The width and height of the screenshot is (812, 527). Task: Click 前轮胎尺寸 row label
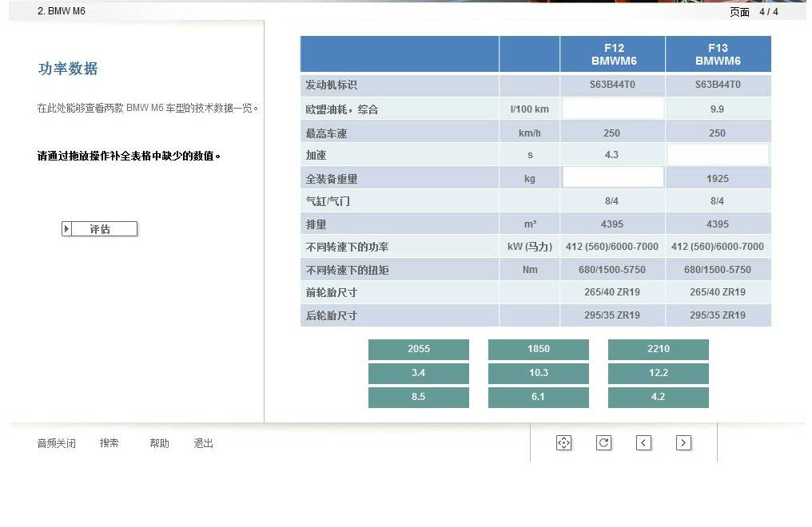pyautogui.click(x=332, y=292)
